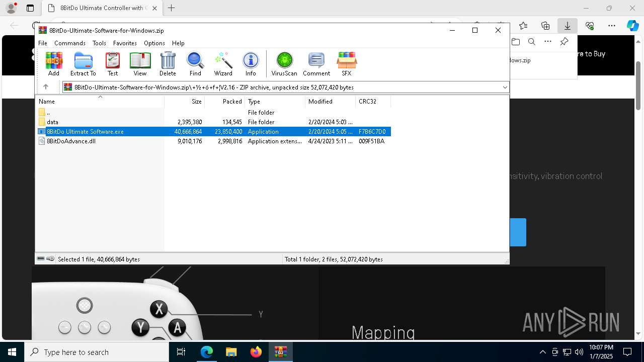Image resolution: width=644 pixels, height=362 pixels.
Task: Search downloads with magnifier icon
Action: (532, 42)
